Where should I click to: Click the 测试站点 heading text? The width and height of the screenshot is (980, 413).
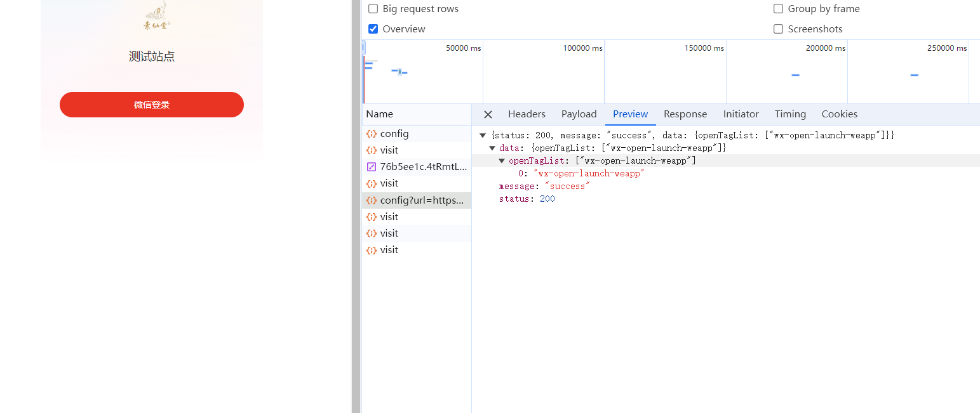[x=152, y=56]
